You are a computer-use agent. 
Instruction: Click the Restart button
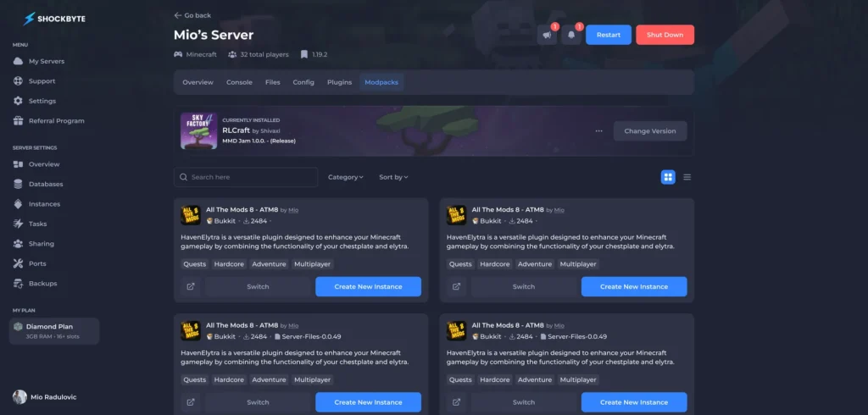point(608,35)
